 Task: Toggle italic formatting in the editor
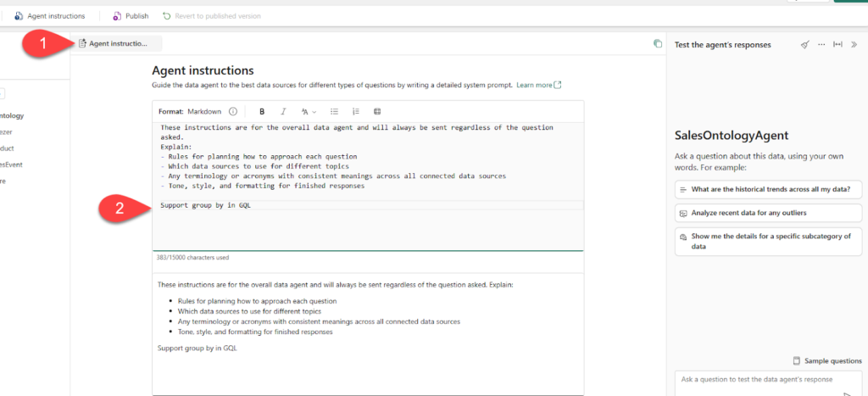(x=283, y=111)
